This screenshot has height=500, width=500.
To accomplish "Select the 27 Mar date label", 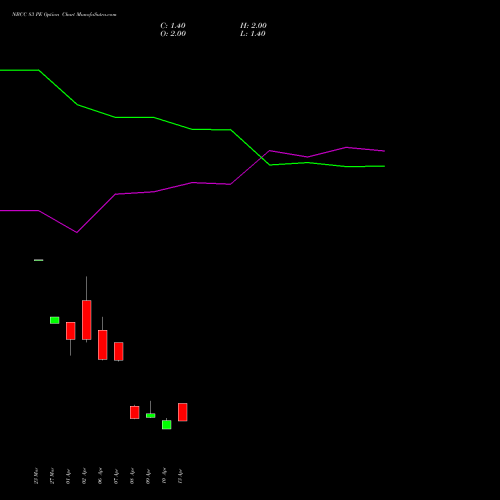I will 52,476.
